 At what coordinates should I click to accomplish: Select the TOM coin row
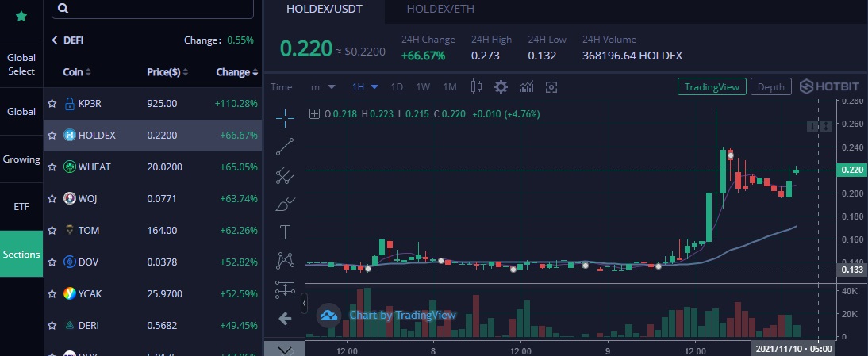click(x=153, y=230)
